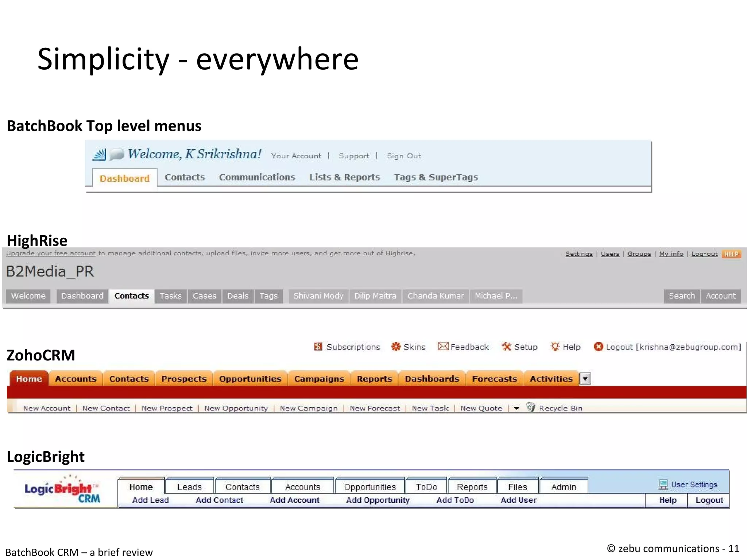Select Highrise Deals tab
Screen dimensions: 747x560
click(238, 296)
